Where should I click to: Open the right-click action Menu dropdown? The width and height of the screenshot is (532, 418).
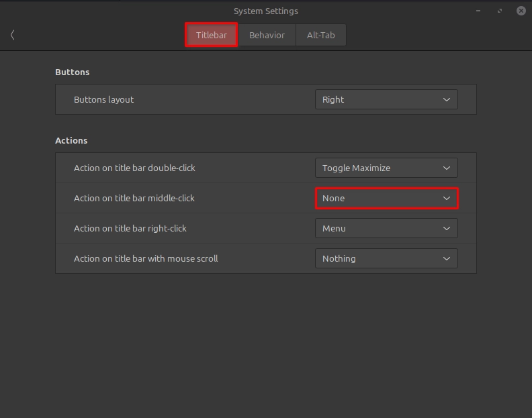386,228
